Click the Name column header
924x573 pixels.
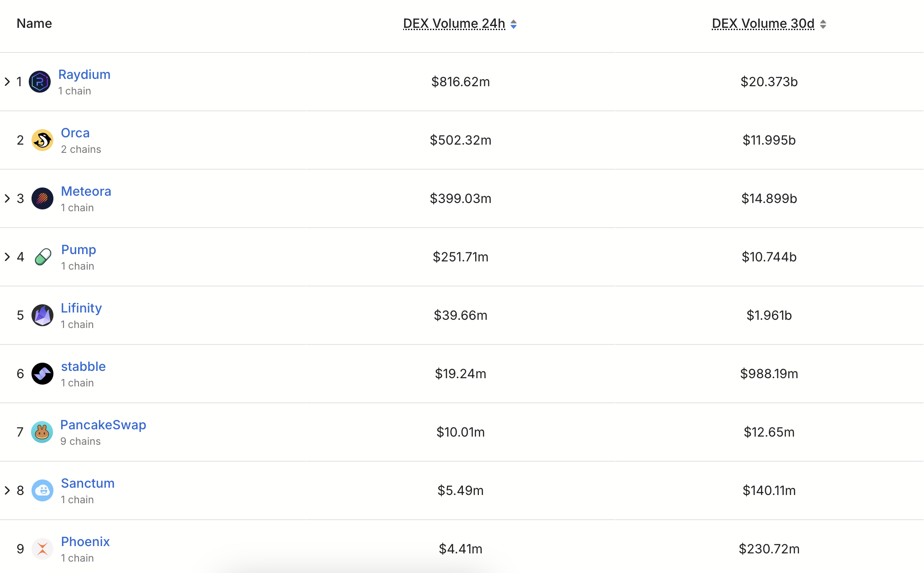click(34, 24)
